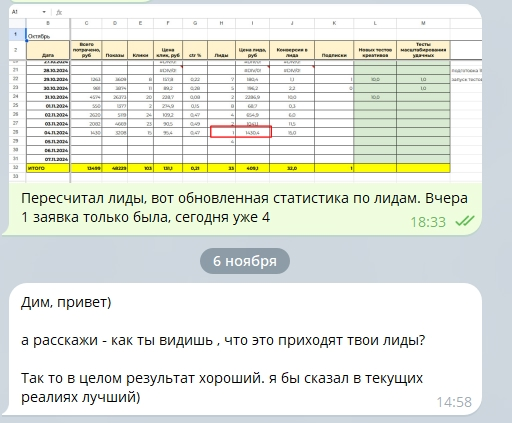Select the date cell 02.11.2024

coord(48,115)
